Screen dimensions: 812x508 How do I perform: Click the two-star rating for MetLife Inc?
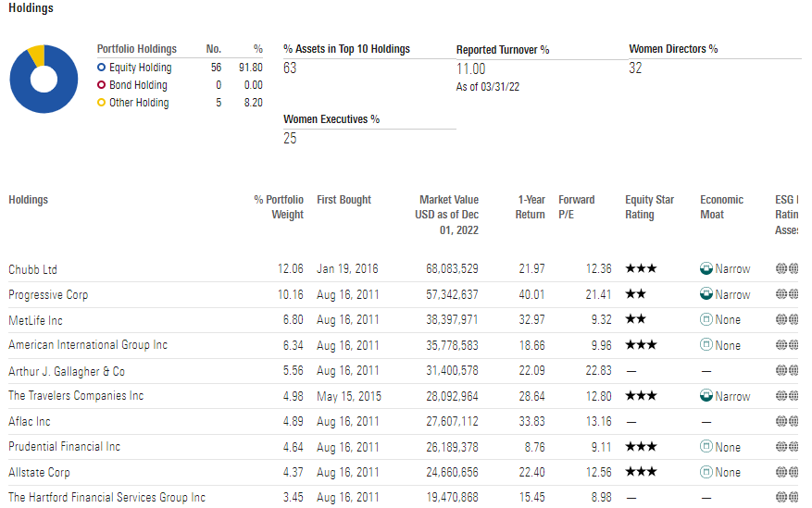pyautogui.click(x=636, y=319)
